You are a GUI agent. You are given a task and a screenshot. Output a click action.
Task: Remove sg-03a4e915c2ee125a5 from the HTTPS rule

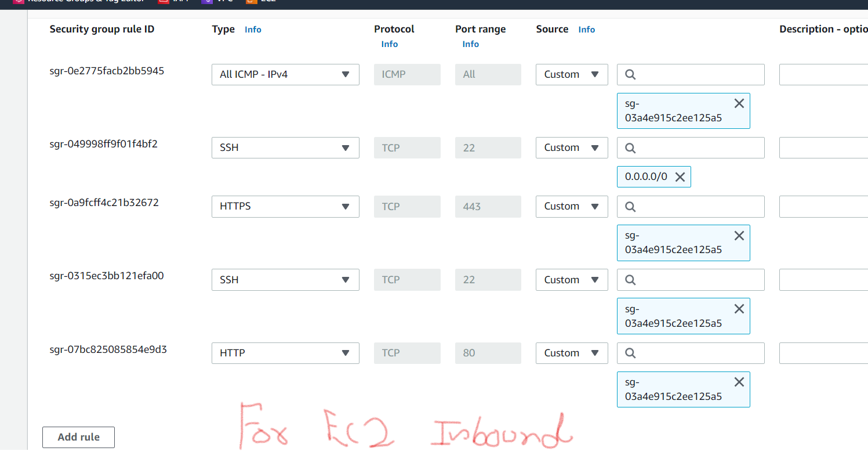pos(739,235)
